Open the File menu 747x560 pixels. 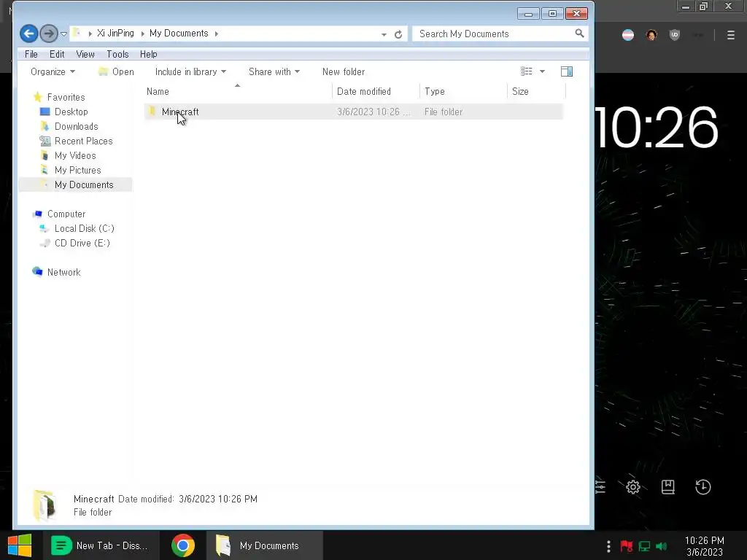(x=31, y=54)
